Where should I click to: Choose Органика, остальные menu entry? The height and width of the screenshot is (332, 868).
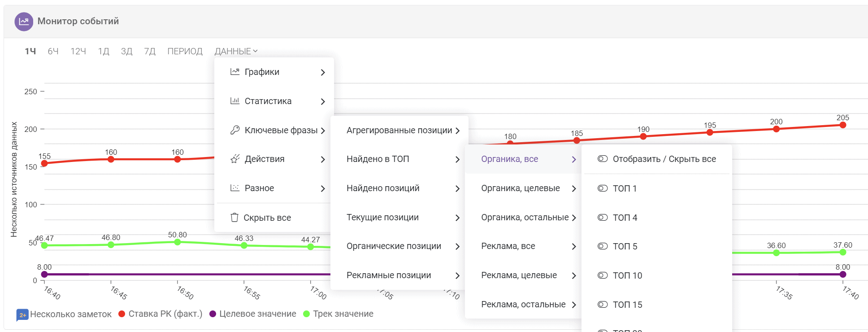pos(525,217)
